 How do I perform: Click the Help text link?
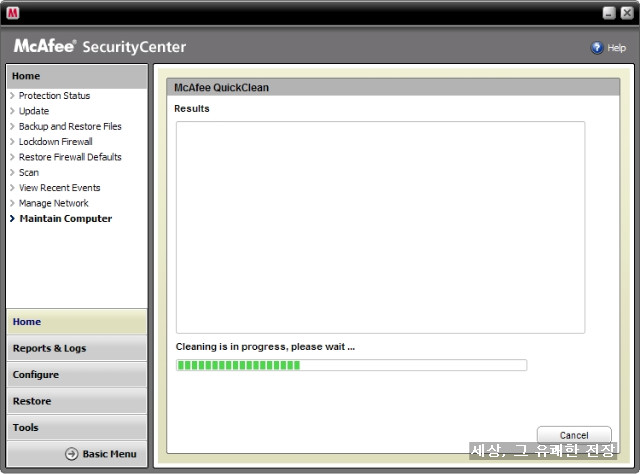(x=616, y=48)
